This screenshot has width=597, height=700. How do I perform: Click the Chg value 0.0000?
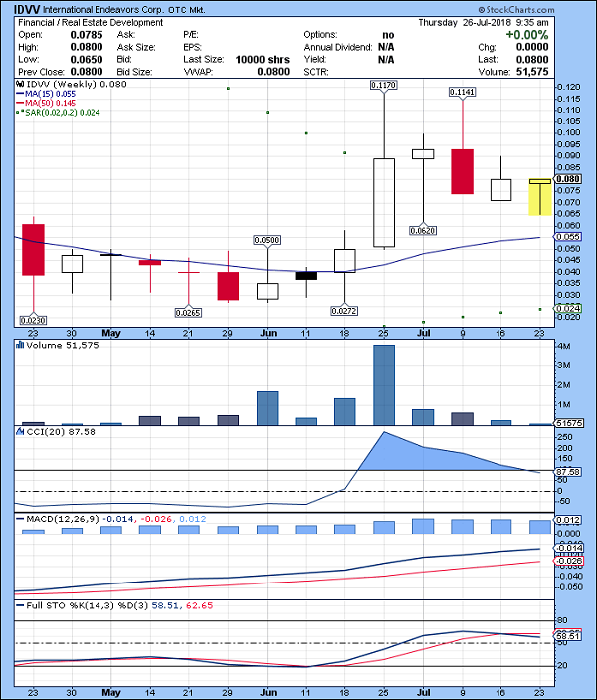pos(532,47)
